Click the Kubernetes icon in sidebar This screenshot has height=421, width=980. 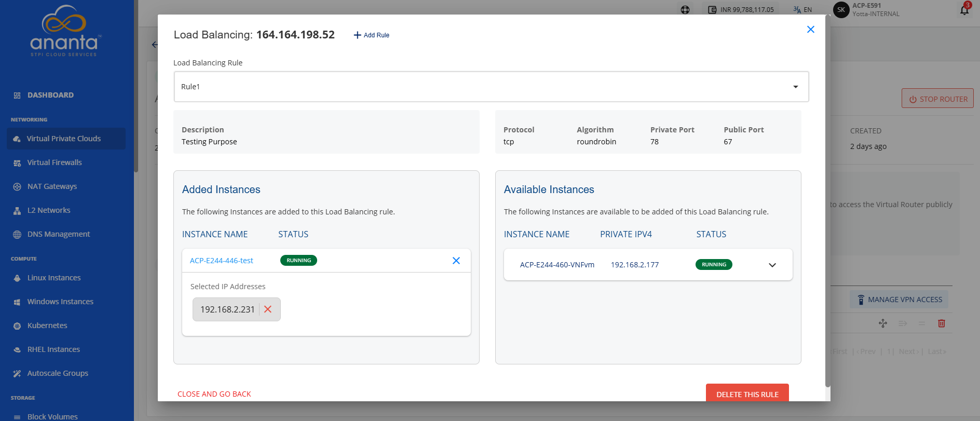coord(17,326)
